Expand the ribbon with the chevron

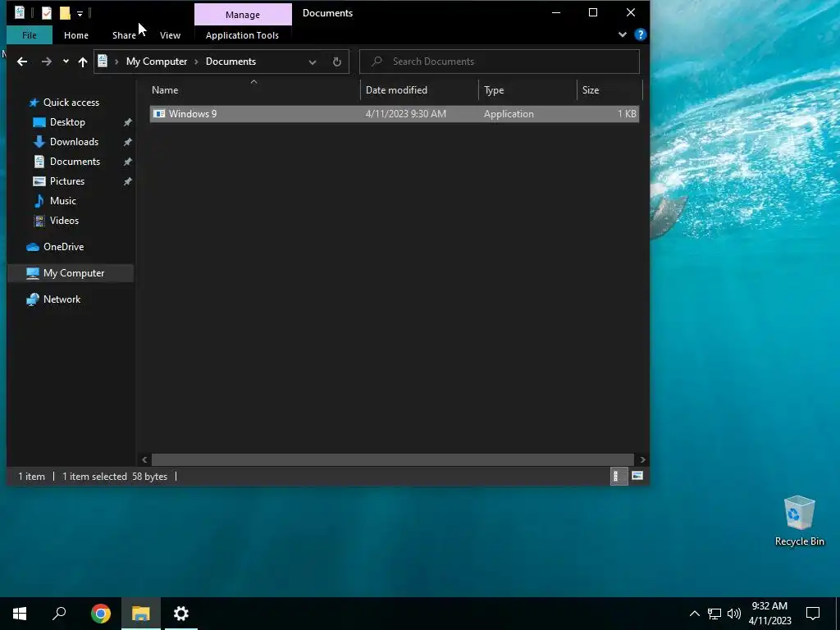[622, 34]
